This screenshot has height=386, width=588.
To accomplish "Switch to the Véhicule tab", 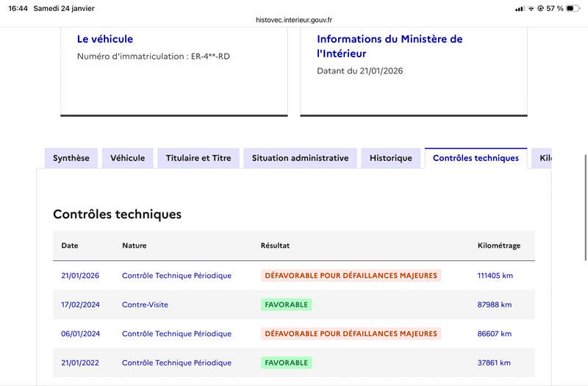I will tap(128, 158).
